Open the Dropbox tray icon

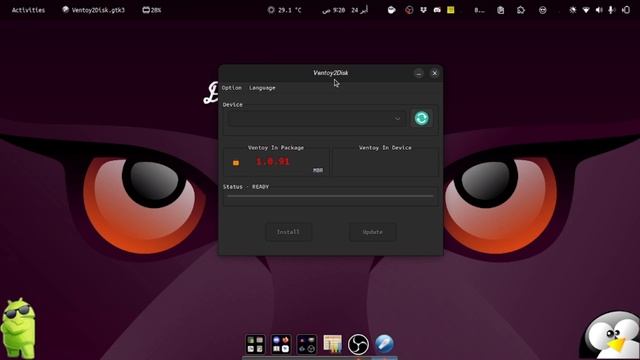coord(423,10)
